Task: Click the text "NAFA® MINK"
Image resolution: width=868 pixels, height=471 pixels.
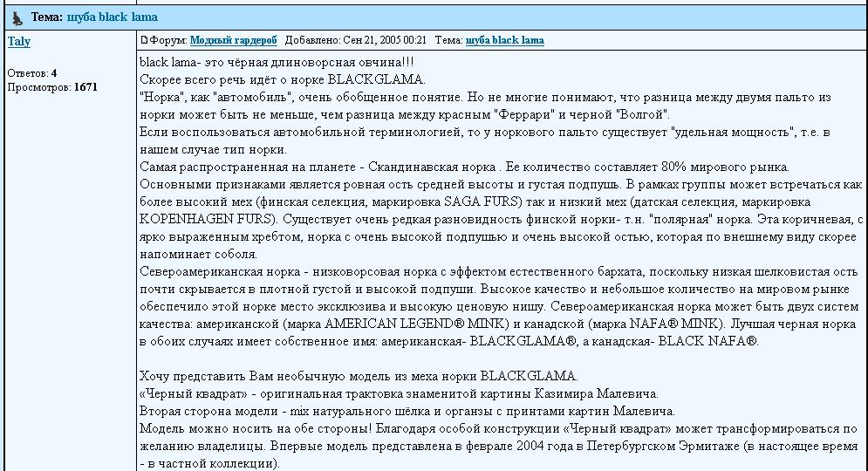Action: (673, 324)
